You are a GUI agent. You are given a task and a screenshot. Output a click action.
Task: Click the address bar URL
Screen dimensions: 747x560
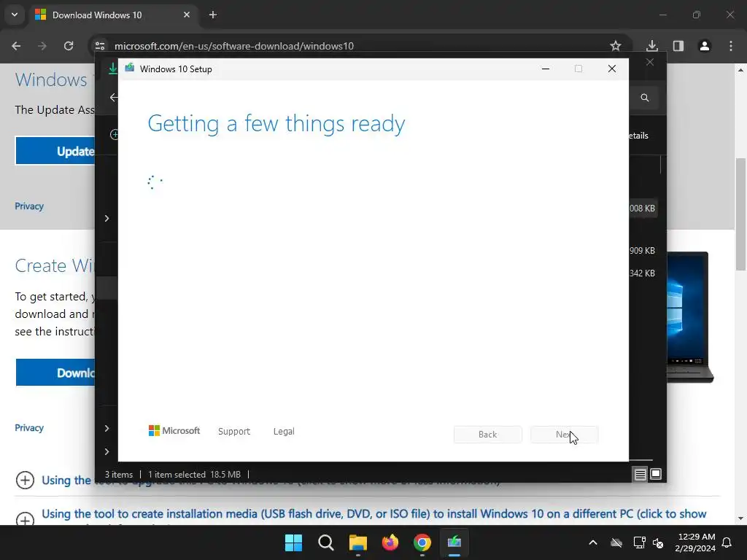234,46
